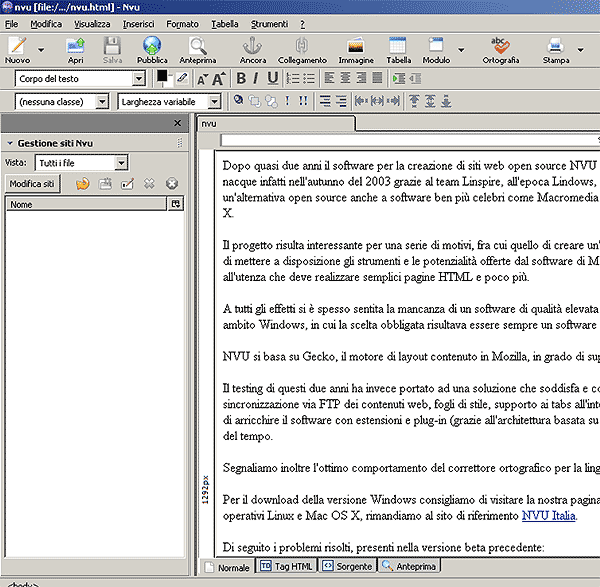
Task: Open the Larghezza variabile font dropdown
Action: [170, 102]
